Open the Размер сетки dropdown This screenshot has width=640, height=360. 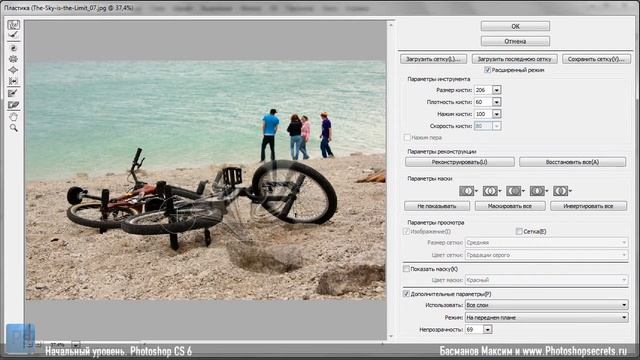pos(547,242)
